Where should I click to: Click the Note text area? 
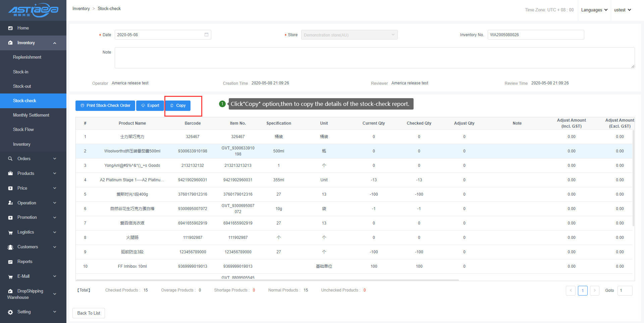[x=374, y=58]
